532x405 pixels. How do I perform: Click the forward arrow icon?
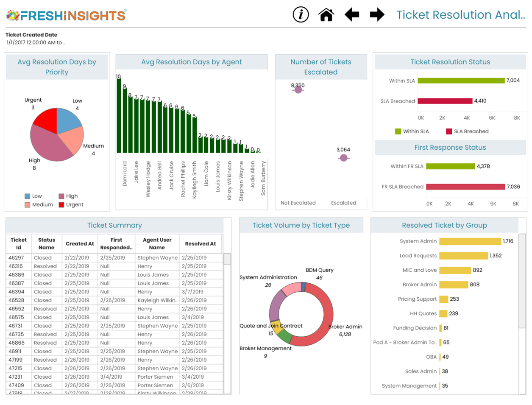377,15
